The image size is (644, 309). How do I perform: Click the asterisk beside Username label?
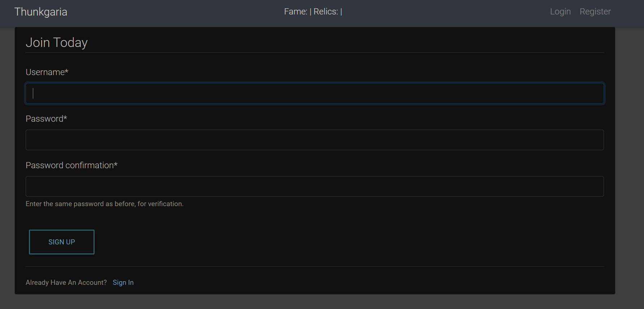point(66,71)
